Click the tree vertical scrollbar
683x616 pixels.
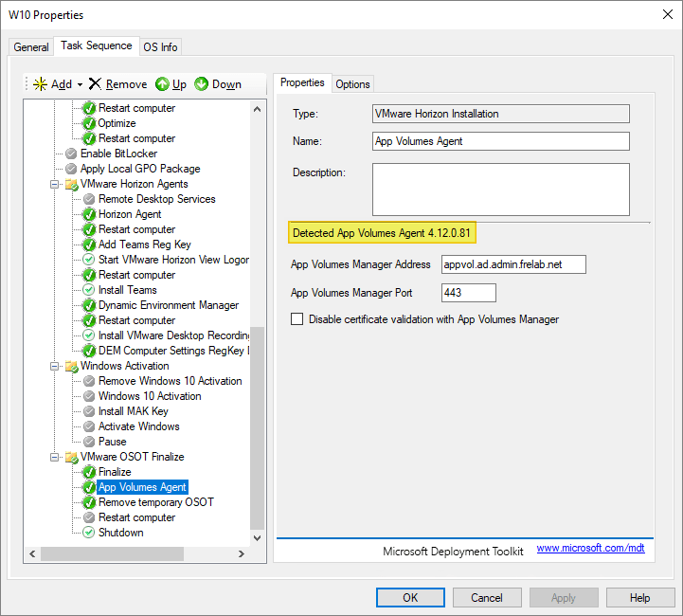point(258,426)
